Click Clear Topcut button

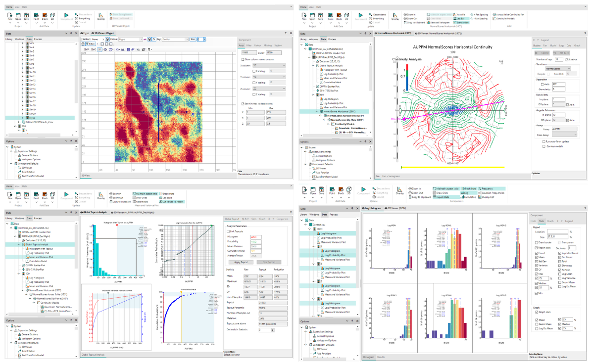[269, 262]
